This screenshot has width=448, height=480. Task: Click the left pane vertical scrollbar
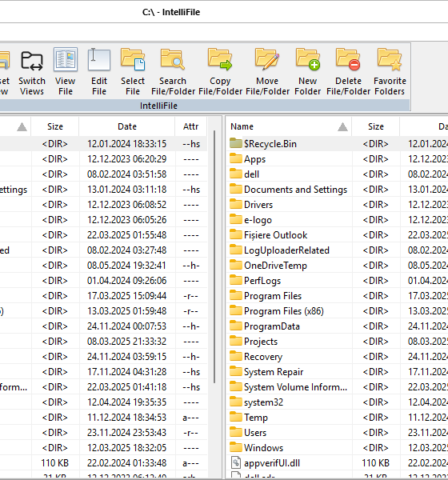[x=214, y=257]
